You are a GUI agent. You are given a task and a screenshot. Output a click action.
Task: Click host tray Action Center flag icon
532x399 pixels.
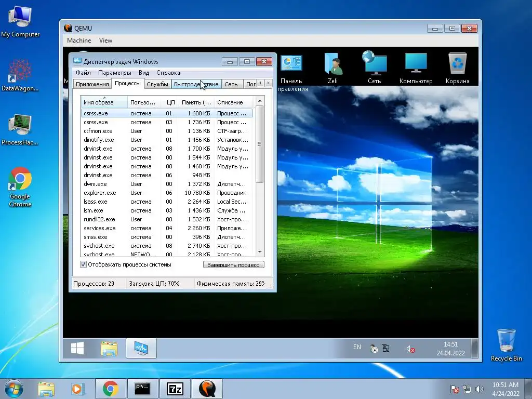tap(455, 389)
